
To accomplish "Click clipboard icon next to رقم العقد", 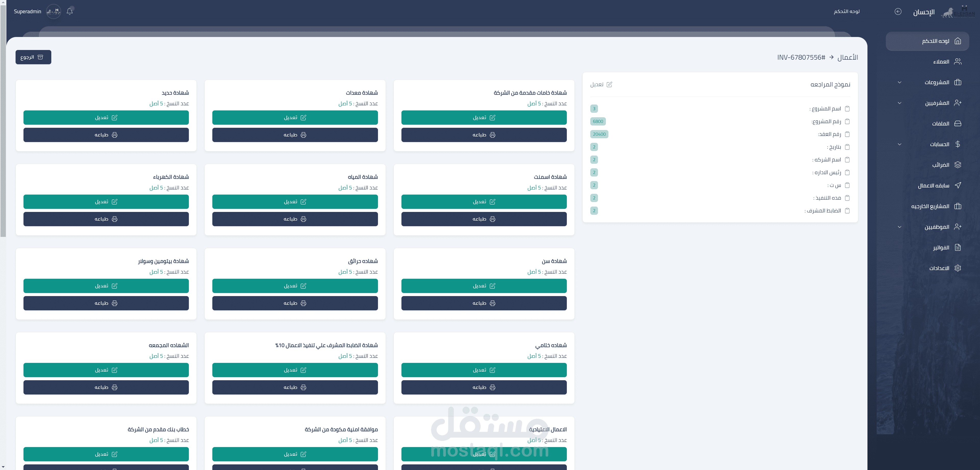I will (x=847, y=134).
